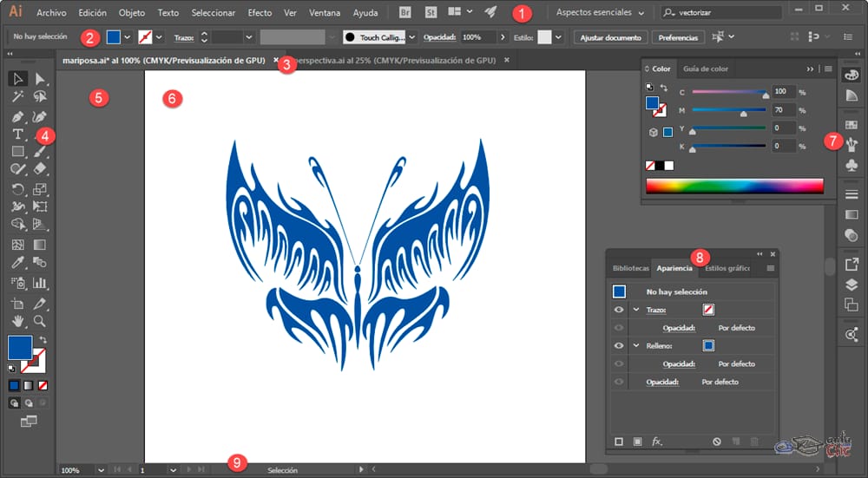
Task: Click Add New Effect fx button
Action: point(656,441)
